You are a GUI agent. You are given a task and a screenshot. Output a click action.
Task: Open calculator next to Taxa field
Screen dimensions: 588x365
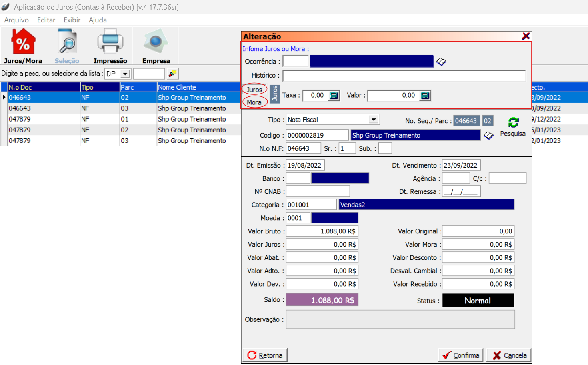coord(334,96)
